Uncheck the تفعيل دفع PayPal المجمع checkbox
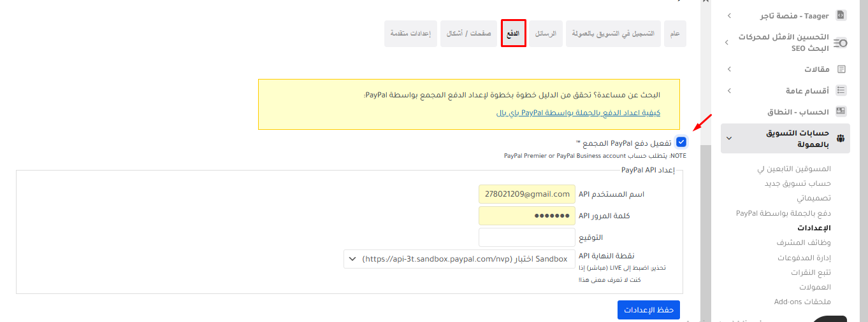 click(681, 142)
